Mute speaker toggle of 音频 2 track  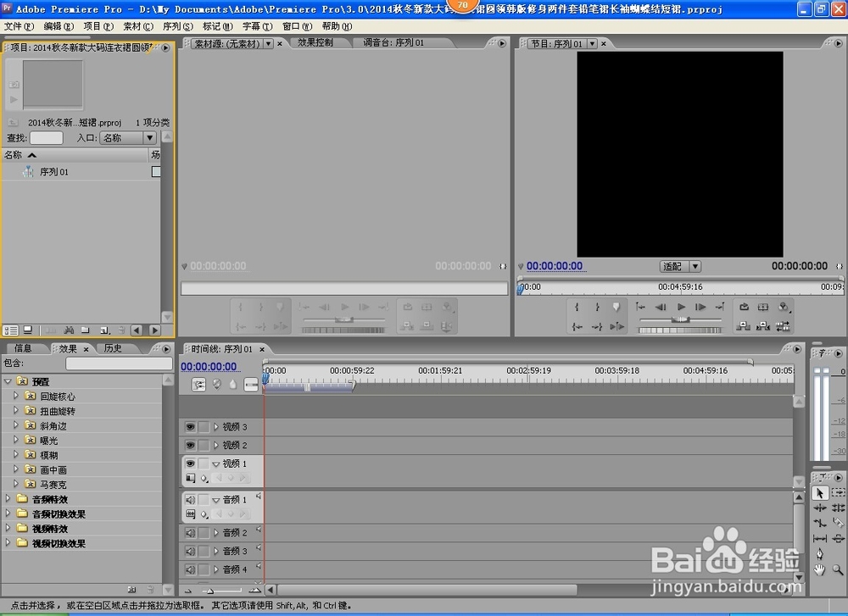190,533
